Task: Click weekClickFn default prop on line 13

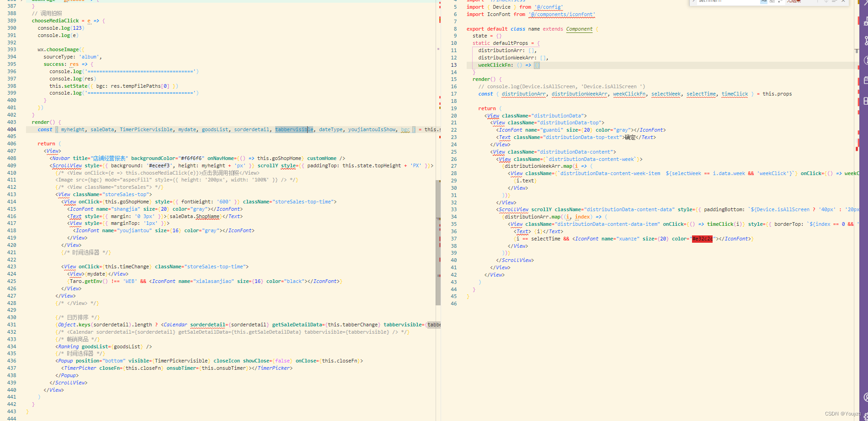Action: tap(495, 65)
